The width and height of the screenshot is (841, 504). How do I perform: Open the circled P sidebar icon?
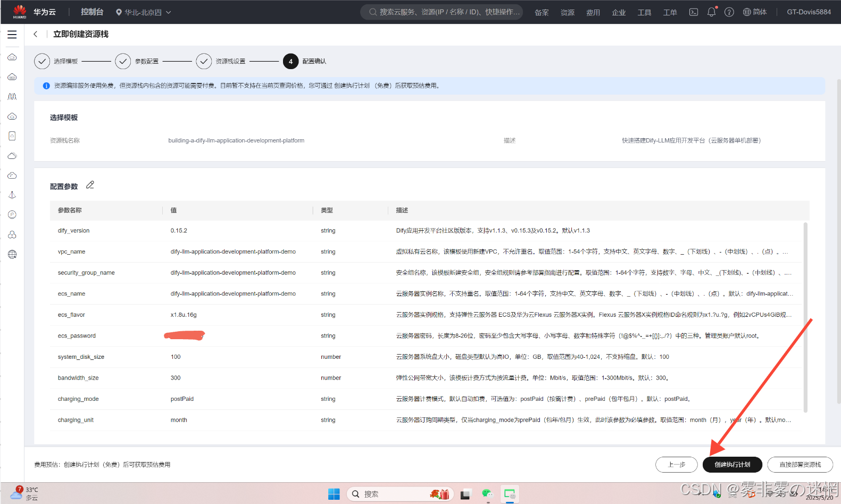[x=12, y=215]
